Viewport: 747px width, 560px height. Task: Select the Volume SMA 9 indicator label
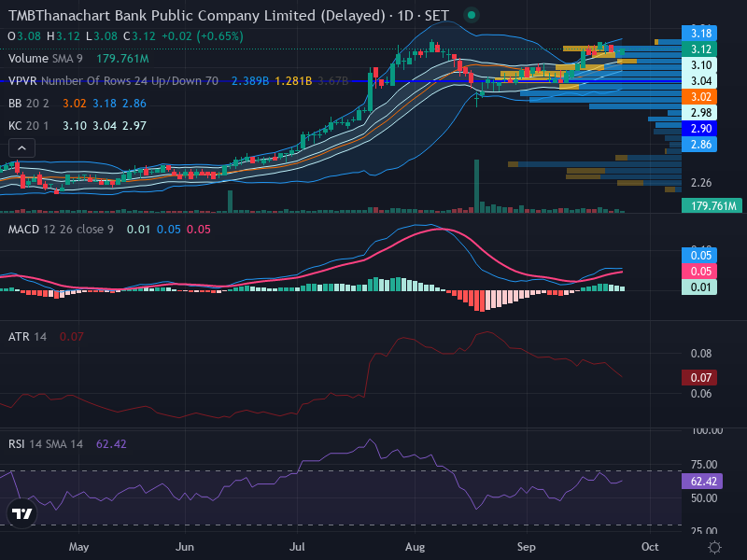click(x=45, y=59)
